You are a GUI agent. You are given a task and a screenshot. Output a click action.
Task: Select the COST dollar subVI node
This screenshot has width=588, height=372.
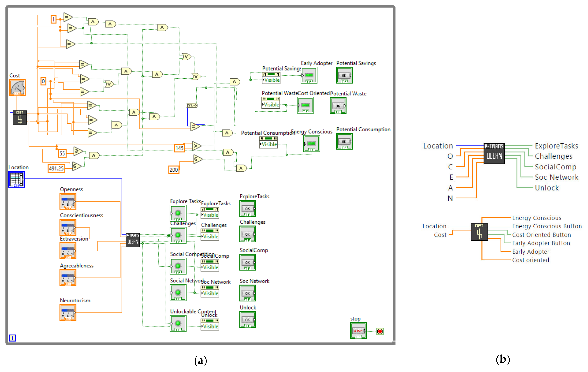[x=20, y=118]
